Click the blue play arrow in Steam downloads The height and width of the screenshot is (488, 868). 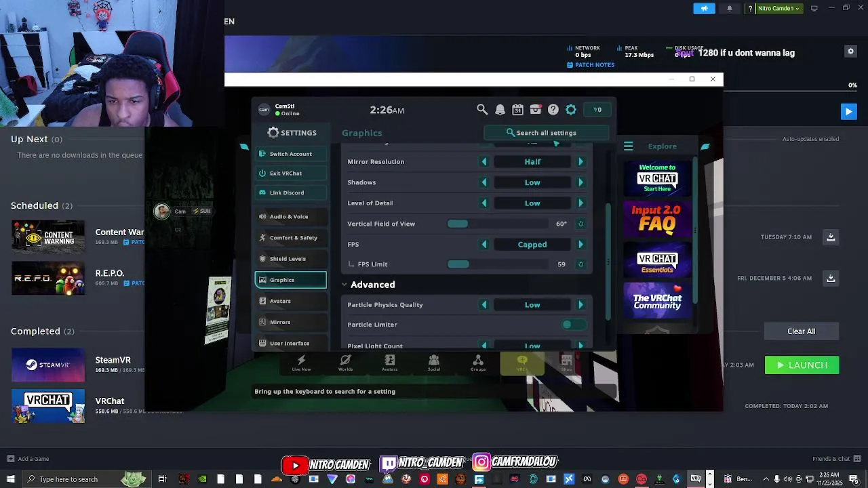pyautogui.click(x=848, y=111)
